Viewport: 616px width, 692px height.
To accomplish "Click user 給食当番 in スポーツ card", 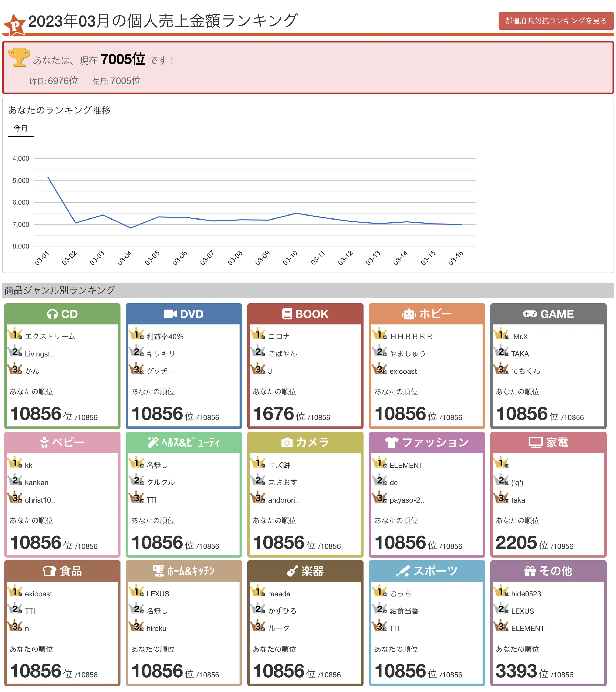I will [x=404, y=611].
